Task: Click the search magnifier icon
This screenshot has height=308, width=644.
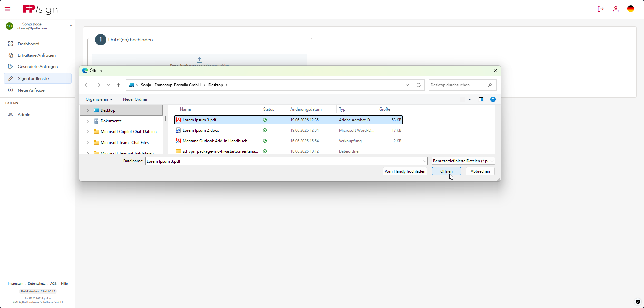Action: click(490, 85)
